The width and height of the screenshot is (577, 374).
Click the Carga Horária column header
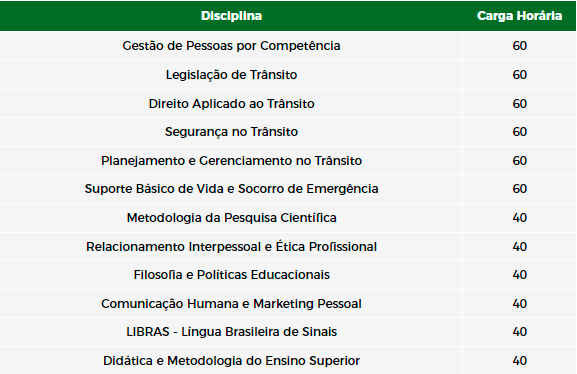[x=519, y=16]
